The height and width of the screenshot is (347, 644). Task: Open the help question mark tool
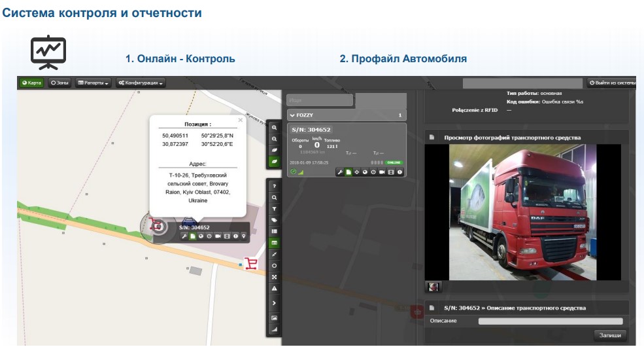(x=275, y=186)
